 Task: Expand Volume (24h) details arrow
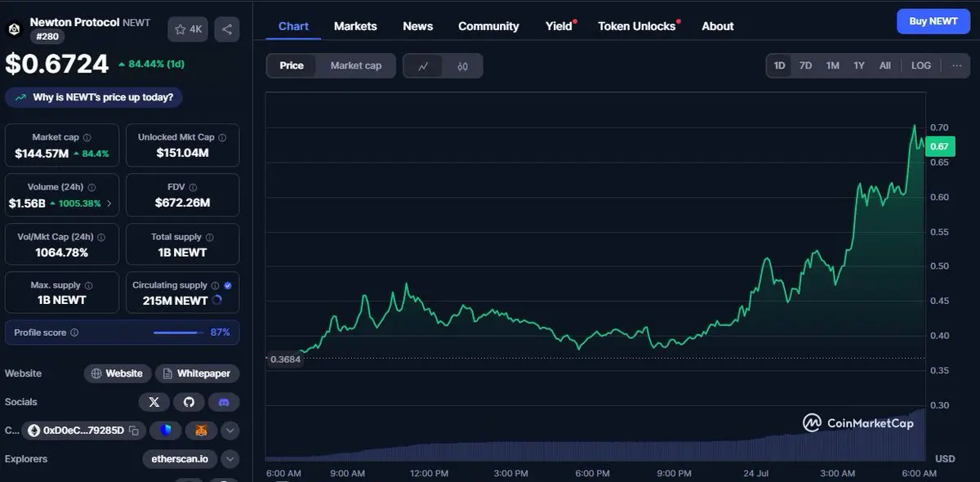109,203
